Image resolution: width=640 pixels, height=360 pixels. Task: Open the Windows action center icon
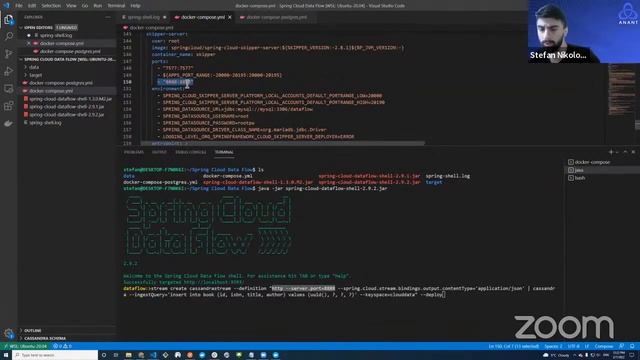point(632,355)
